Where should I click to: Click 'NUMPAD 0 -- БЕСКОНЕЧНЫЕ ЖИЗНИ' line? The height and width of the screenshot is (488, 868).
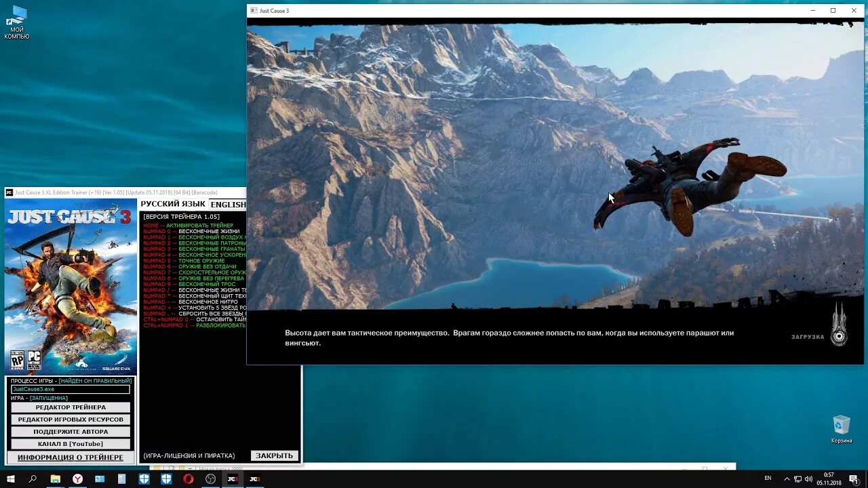tap(191, 231)
